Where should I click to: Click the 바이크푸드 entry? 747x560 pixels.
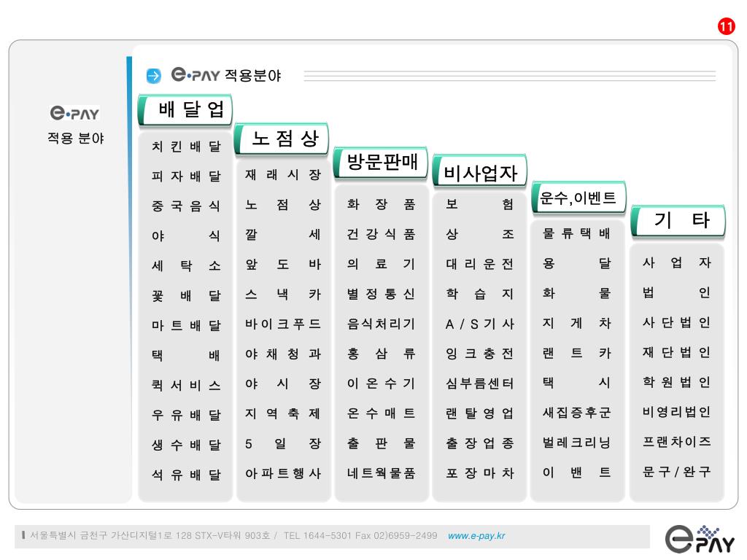[x=283, y=324]
